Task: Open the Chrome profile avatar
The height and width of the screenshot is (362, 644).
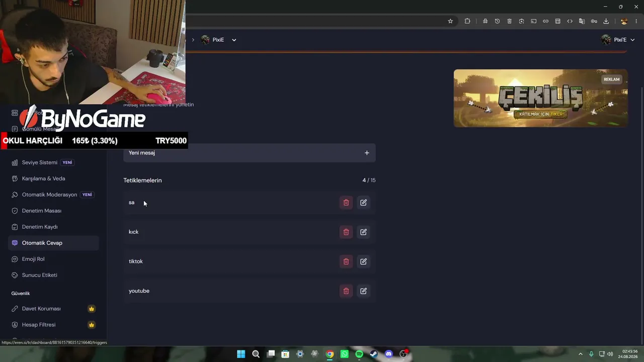Action: (624, 21)
